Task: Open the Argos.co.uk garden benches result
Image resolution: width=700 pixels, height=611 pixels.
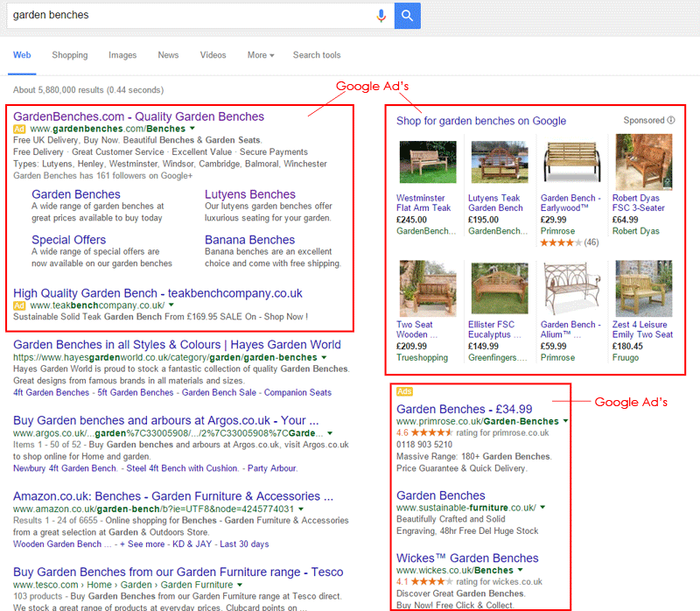Action: (165, 421)
